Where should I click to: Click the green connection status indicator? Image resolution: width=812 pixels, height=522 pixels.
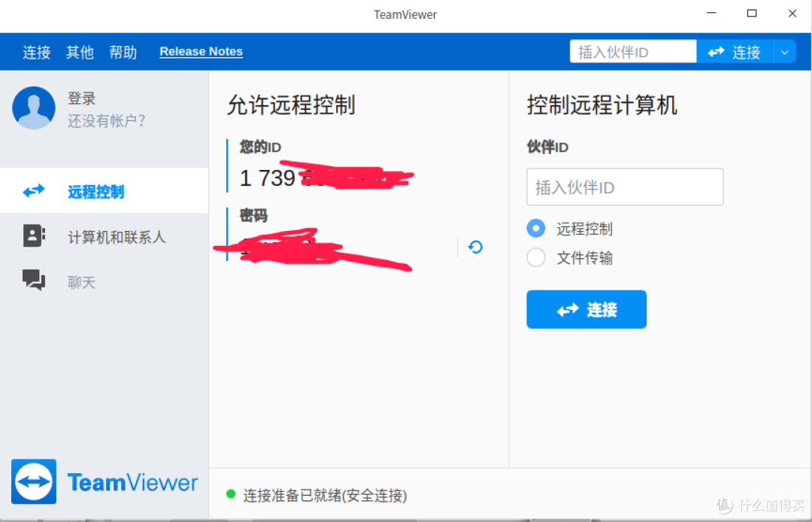[x=231, y=494]
